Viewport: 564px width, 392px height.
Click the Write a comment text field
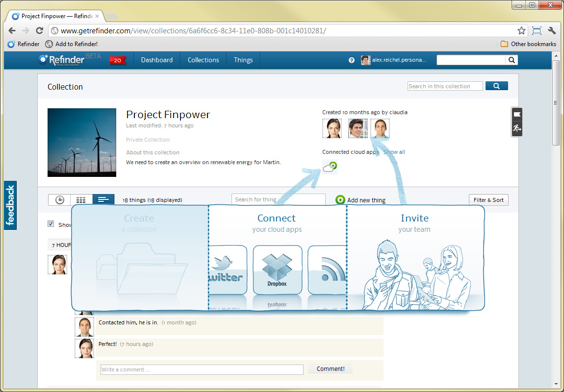click(202, 369)
